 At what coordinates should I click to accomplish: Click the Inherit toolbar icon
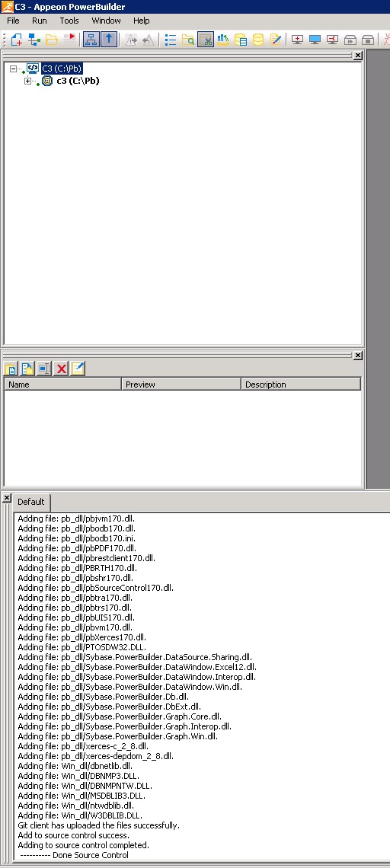click(34, 40)
